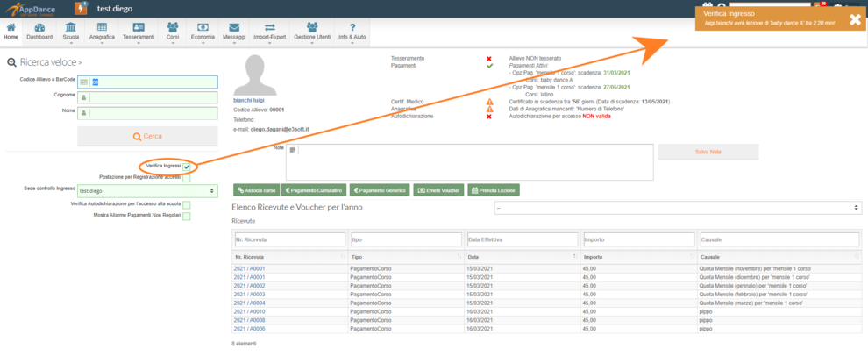Sort table by Causale column arrows
Image resolution: width=868 pixels, height=356 pixels.
tap(857, 258)
